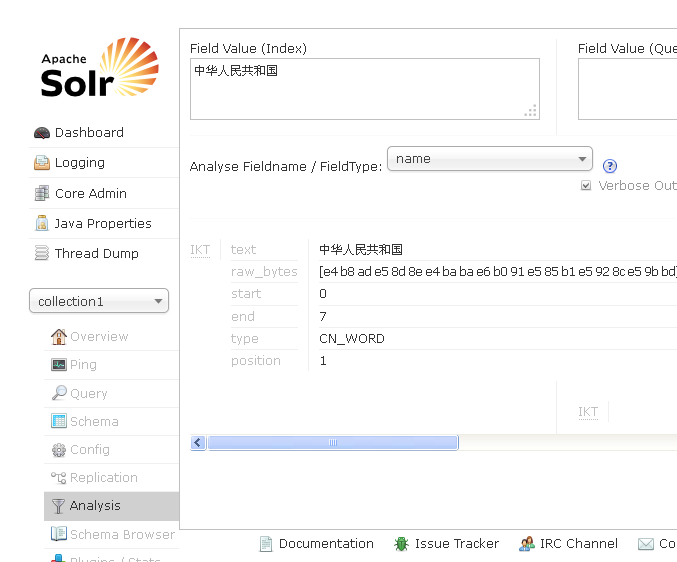
Task: Open the Schema link
Action: (x=94, y=421)
